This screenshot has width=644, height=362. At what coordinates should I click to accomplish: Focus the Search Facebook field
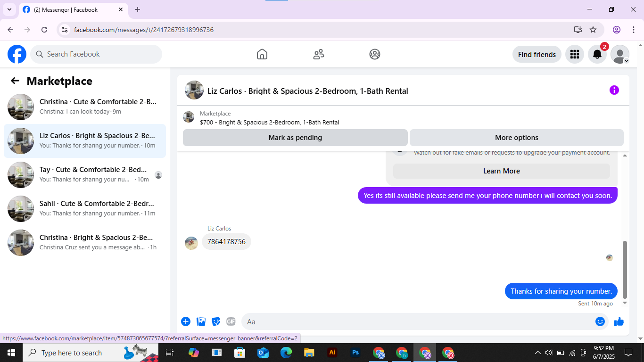point(96,54)
